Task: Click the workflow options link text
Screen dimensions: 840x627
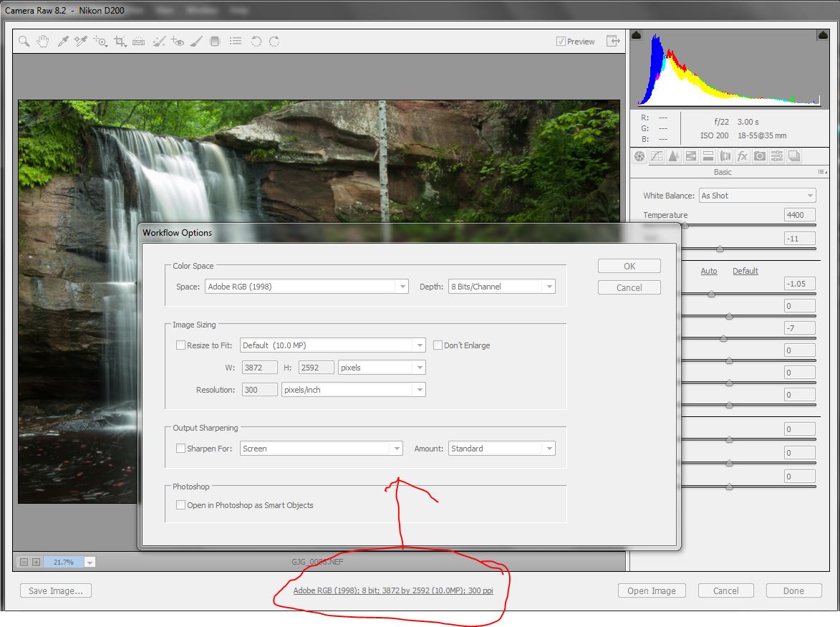Action: [393, 590]
